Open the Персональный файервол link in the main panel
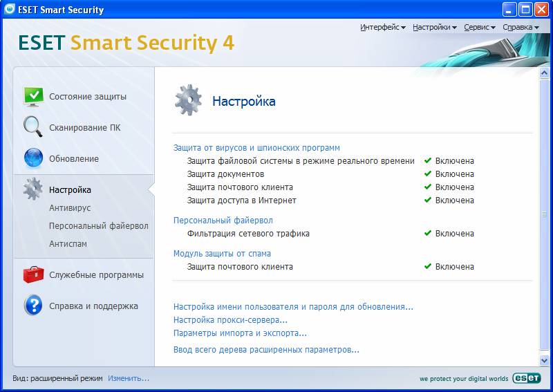This screenshot has width=553, height=392. (x=223, y=221)
